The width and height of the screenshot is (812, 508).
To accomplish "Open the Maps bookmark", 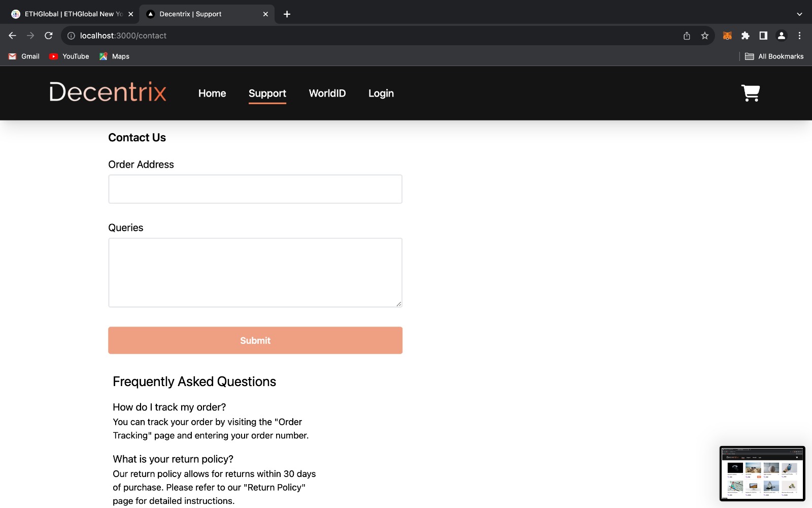I will [114, 56].
